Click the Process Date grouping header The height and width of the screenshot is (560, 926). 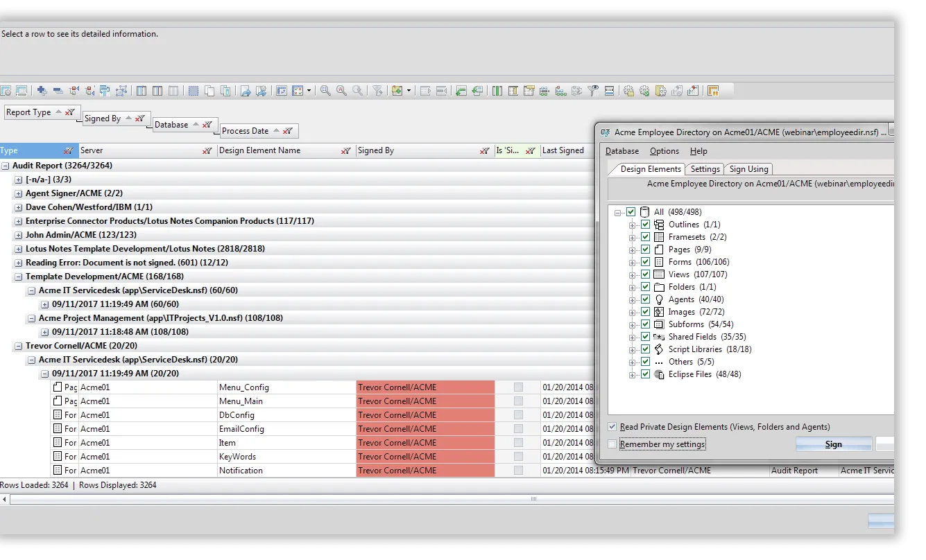point(245,131)
